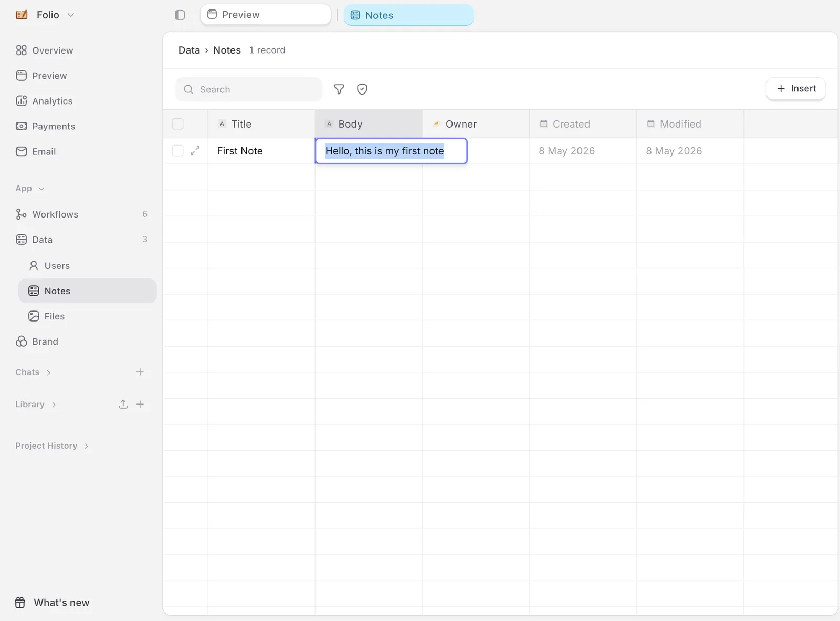840x621 pixels.
Task: Open the filter funnel icon
Action: coord(339,89)
